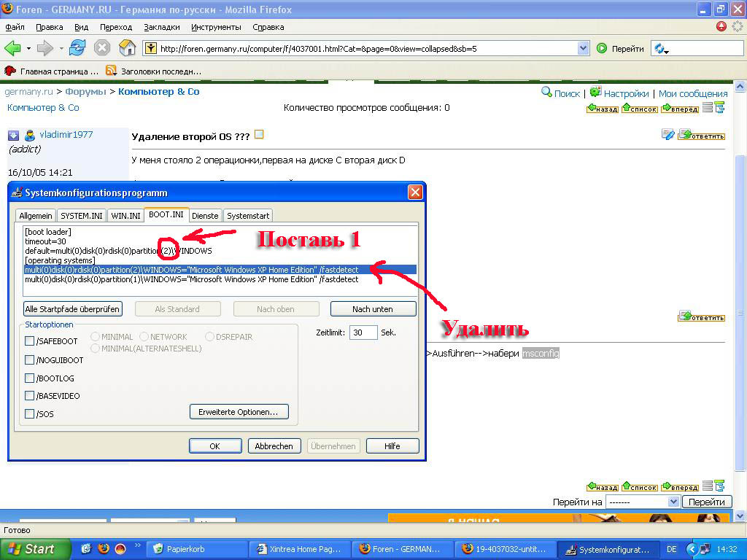Click the page vertical scrollbar
This screenshot has width=747, height=560.
pos(740,300)
